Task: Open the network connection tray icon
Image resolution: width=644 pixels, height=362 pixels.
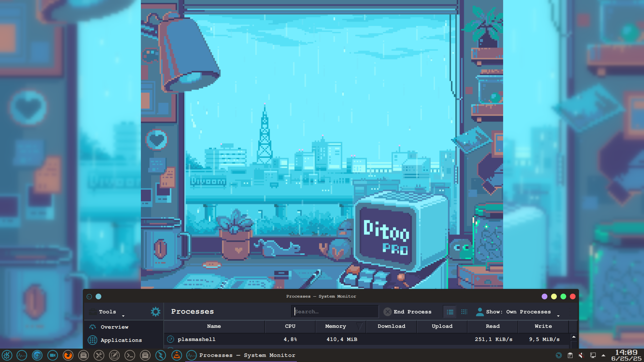Action: tap(593, 355)
